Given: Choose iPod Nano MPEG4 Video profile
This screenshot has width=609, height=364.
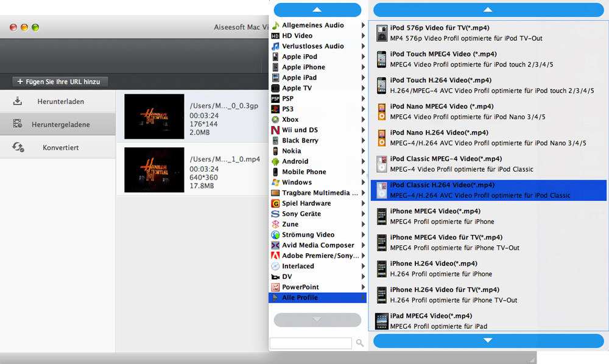Looking at the screenshot, I should 488,112.
